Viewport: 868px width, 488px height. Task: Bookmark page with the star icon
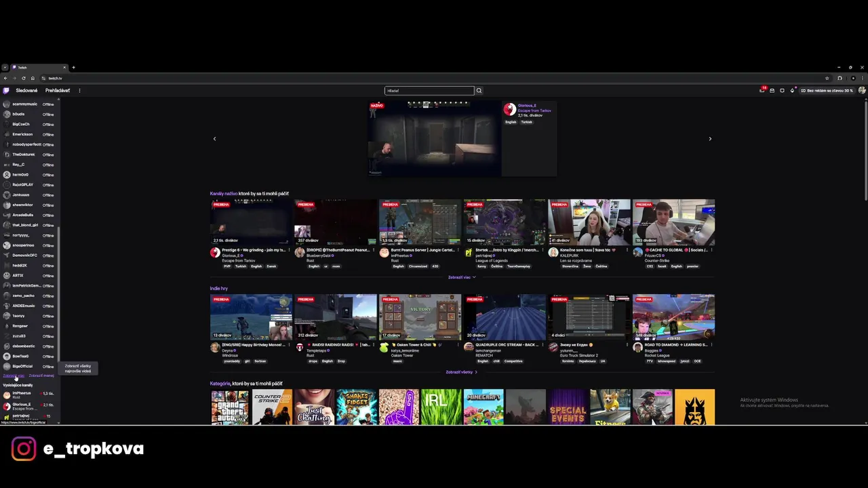point(827,78)
